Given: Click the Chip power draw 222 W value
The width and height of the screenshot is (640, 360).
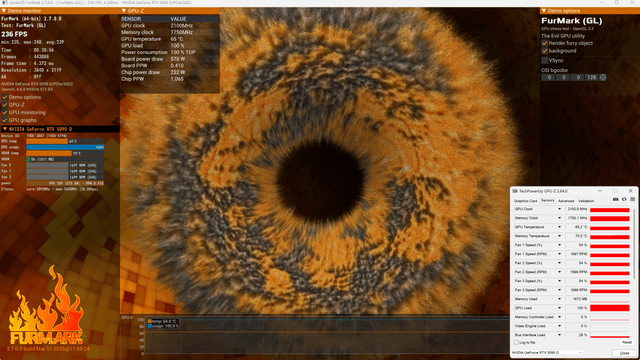Looking at the screenshot, I should click(178, 72).
